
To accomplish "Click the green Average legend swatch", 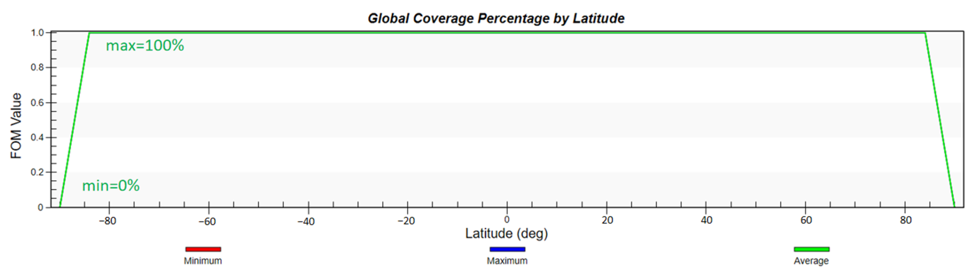I will (812, 249).
